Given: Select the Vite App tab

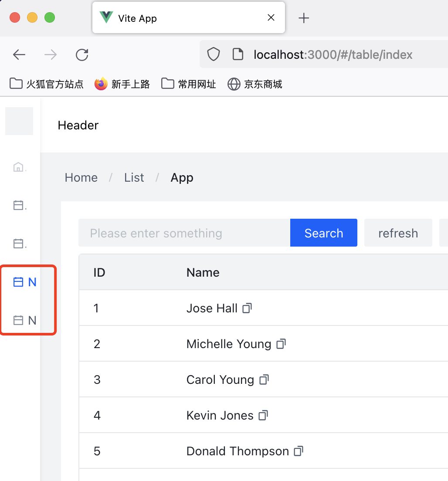Looking at the screenshot, I should [x=188, y=18].
